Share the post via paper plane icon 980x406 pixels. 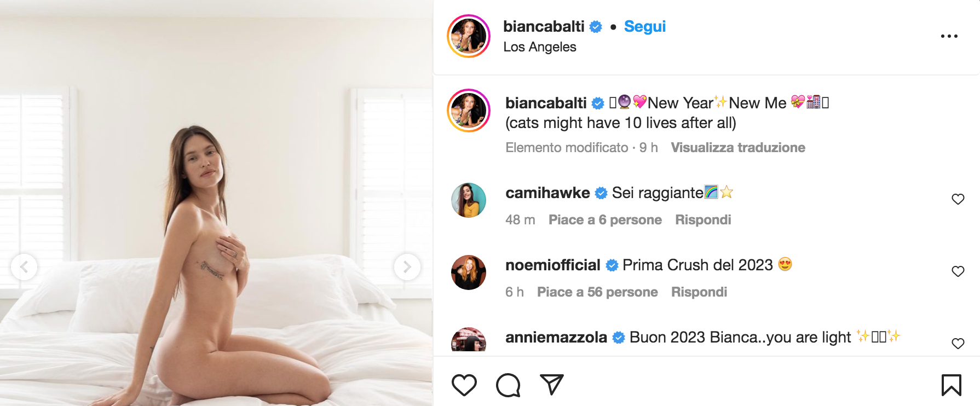pos(551,385)
